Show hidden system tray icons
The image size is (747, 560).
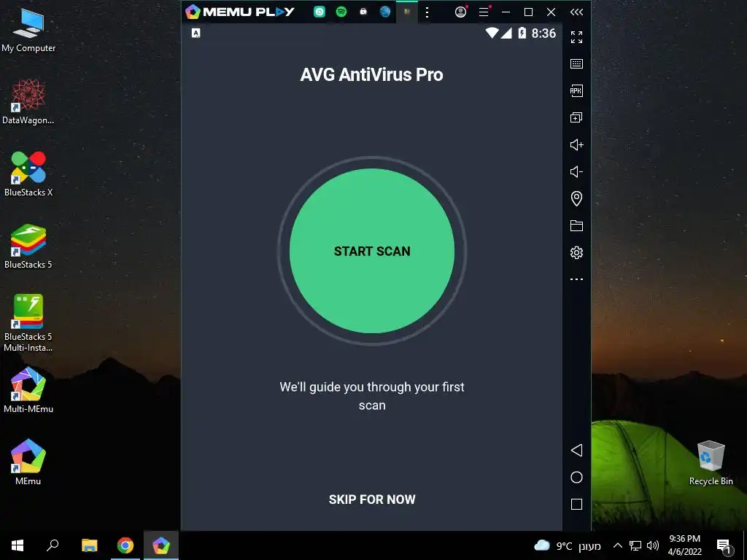[617, 545]
